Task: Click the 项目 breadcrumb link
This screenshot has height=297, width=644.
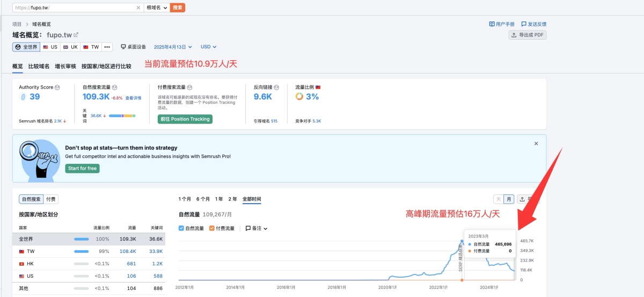Action: tap(17, 24)
